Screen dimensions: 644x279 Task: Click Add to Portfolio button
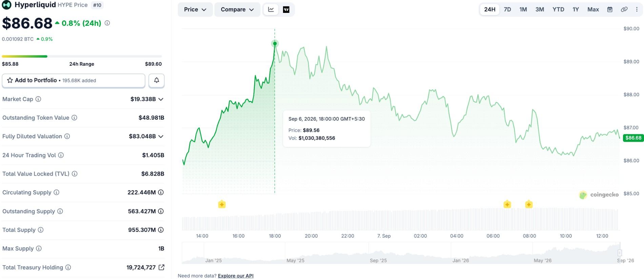(x=74, y=80)
